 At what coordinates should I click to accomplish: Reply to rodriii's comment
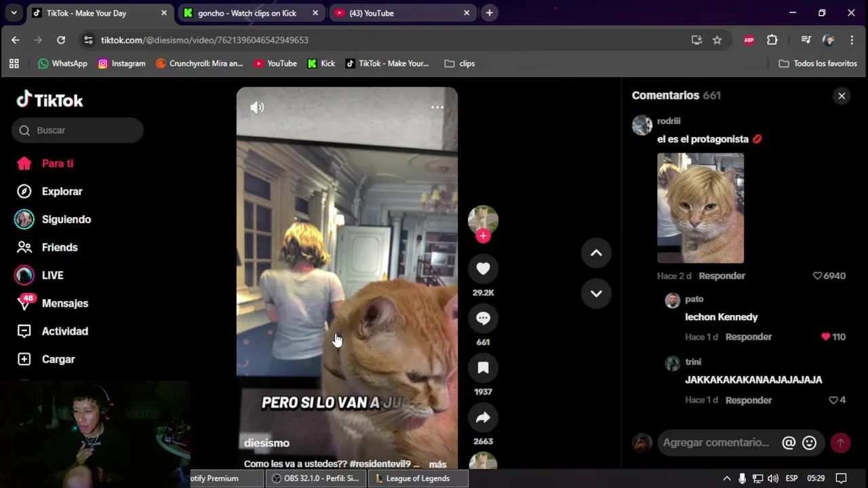pyautogui.click(x=722, y=276)
